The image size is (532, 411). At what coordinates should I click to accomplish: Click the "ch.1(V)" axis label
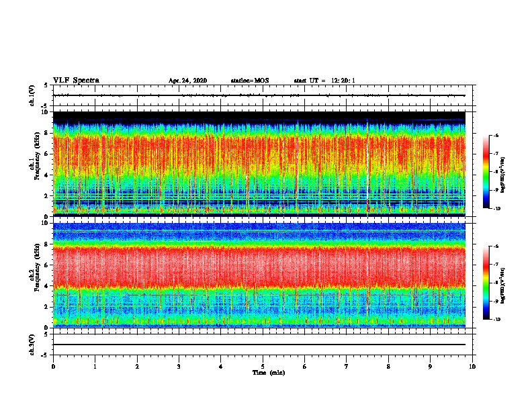32,95
